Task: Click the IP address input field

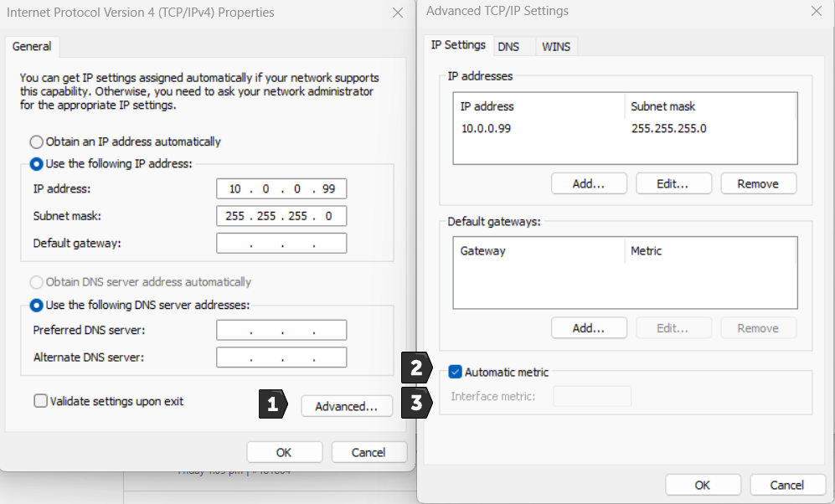Action: tap(281, 189)
